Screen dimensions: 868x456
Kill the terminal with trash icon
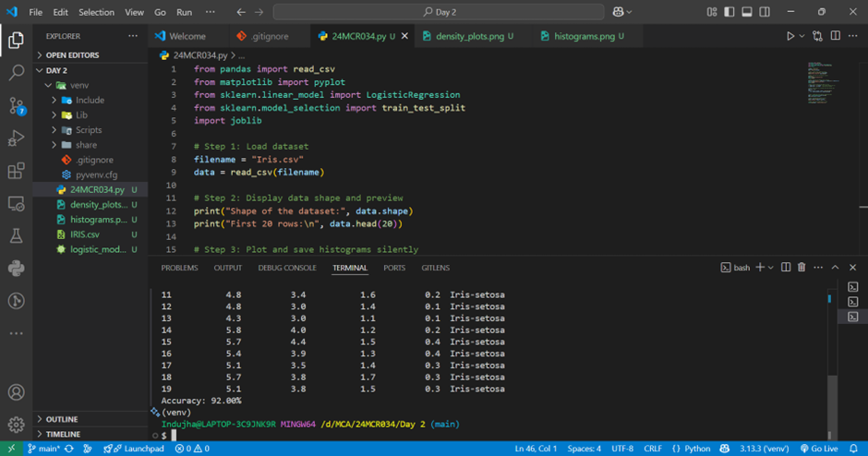pyautogui.click(x=802, y=268)
